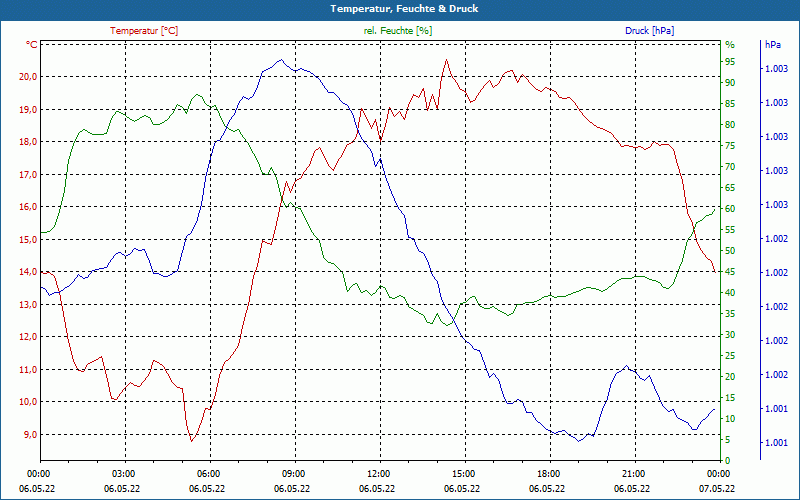Click the '20' value on humidity axis
The width and height of the screenshot is (800, 500).
tap(730, 377)
